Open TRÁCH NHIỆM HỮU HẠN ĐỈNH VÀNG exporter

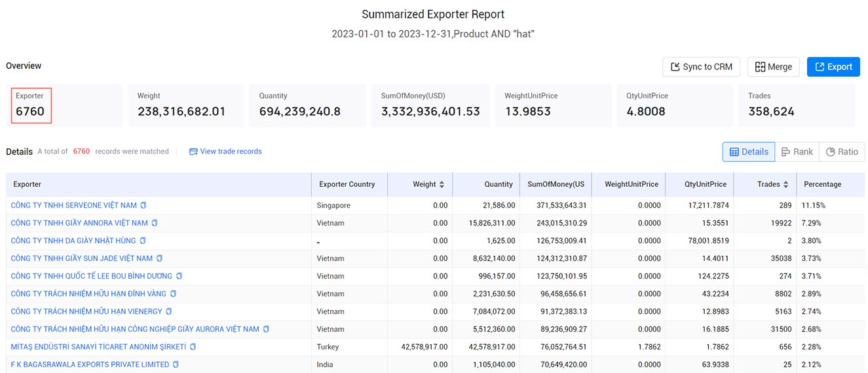coord(88,294)
